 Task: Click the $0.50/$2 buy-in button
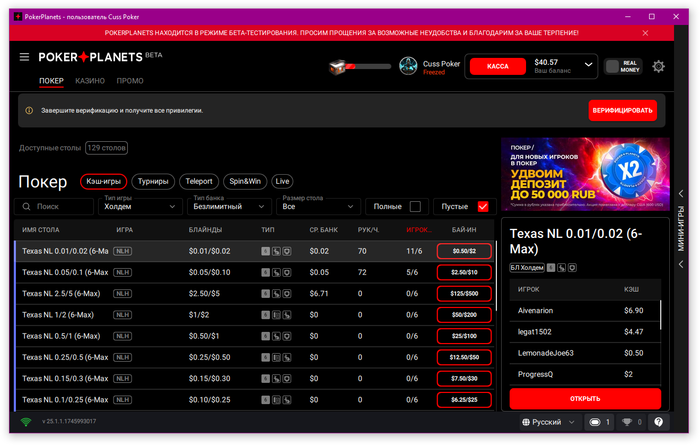click(464, 251)
